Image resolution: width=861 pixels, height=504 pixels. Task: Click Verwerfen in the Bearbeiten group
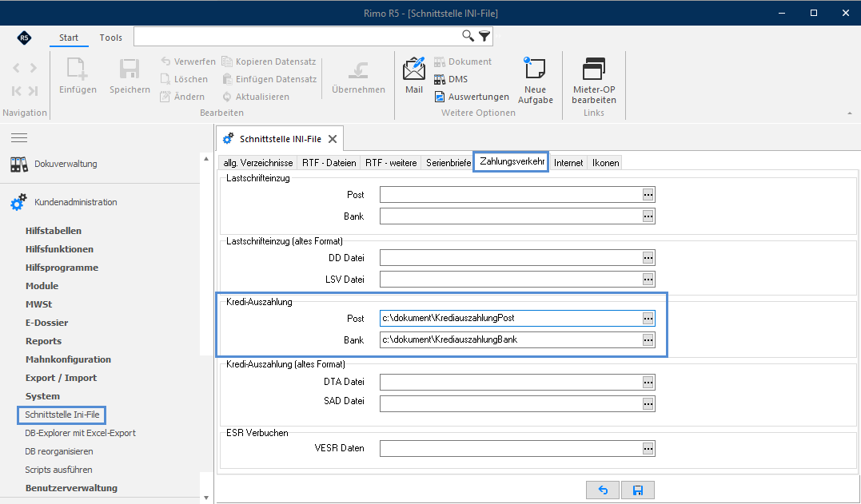click(189, 62)
